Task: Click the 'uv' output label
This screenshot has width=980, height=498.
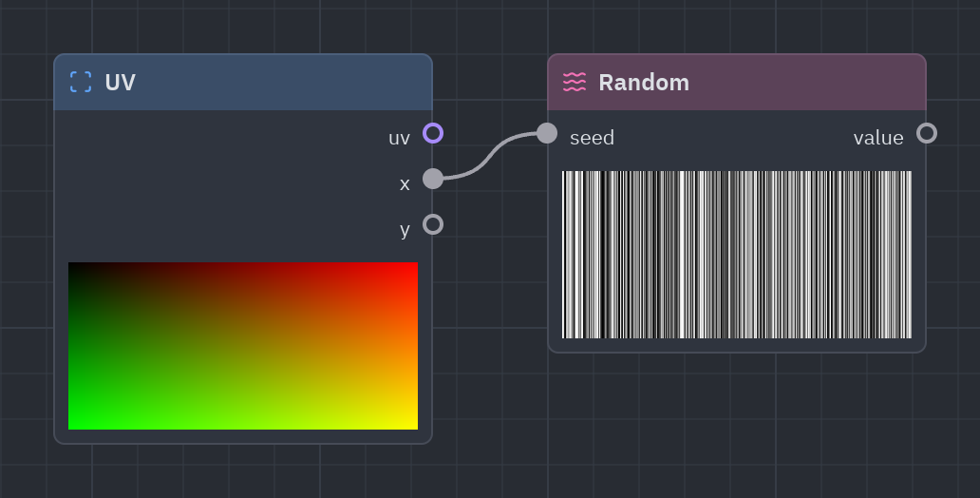Action: (x=399, y=138)
